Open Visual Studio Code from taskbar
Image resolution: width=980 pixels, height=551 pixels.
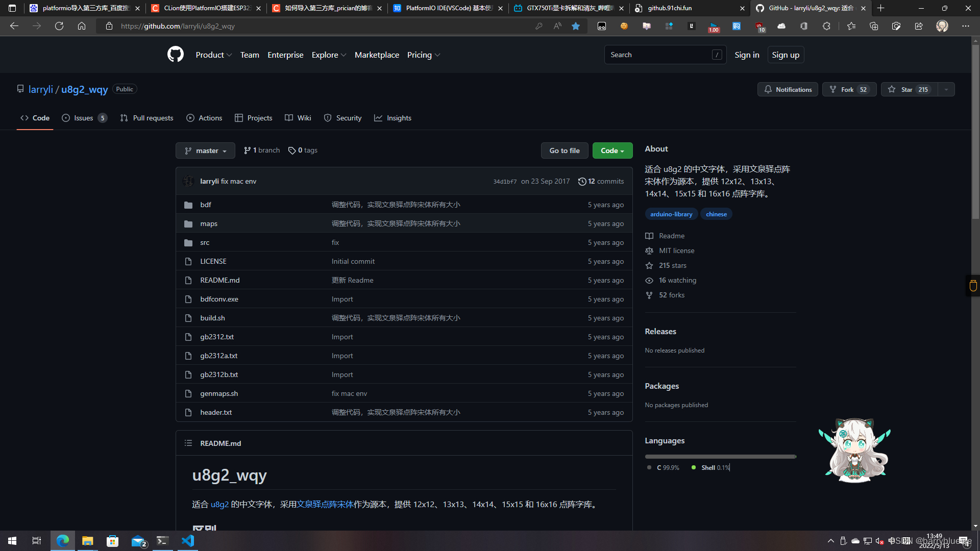coord(188,541)
